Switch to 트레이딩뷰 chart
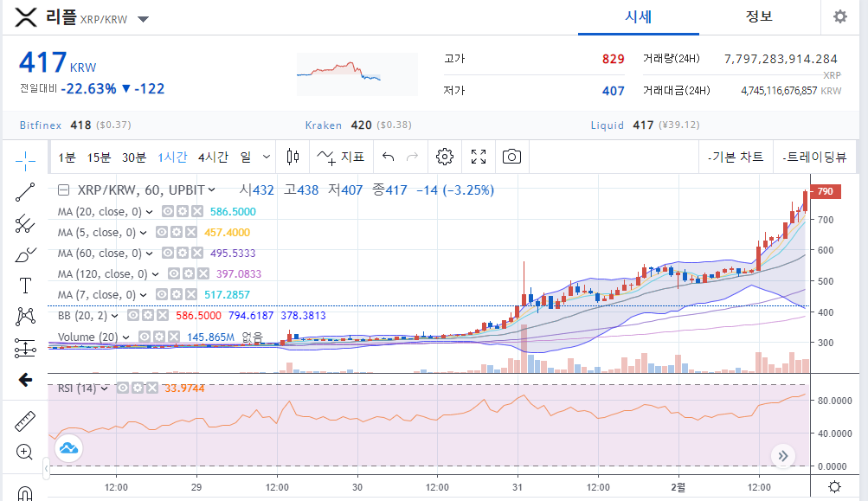This screenshot has height=501, width=868. point(814,157)
